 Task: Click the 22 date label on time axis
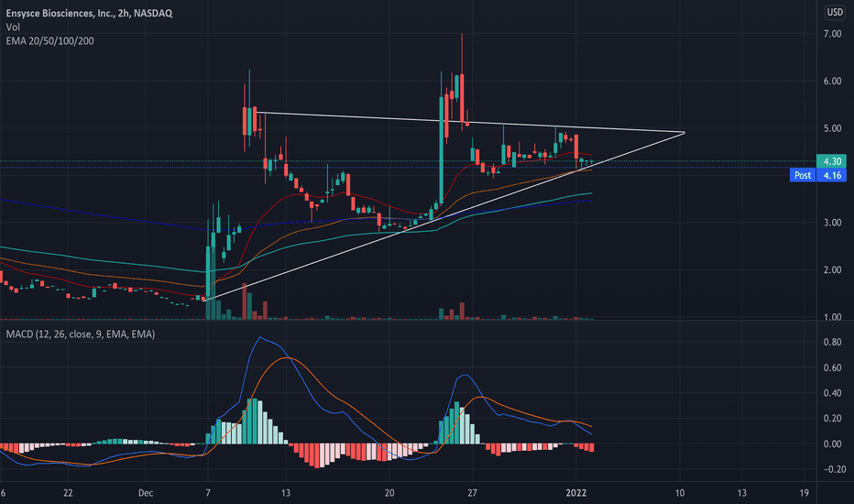68,493
